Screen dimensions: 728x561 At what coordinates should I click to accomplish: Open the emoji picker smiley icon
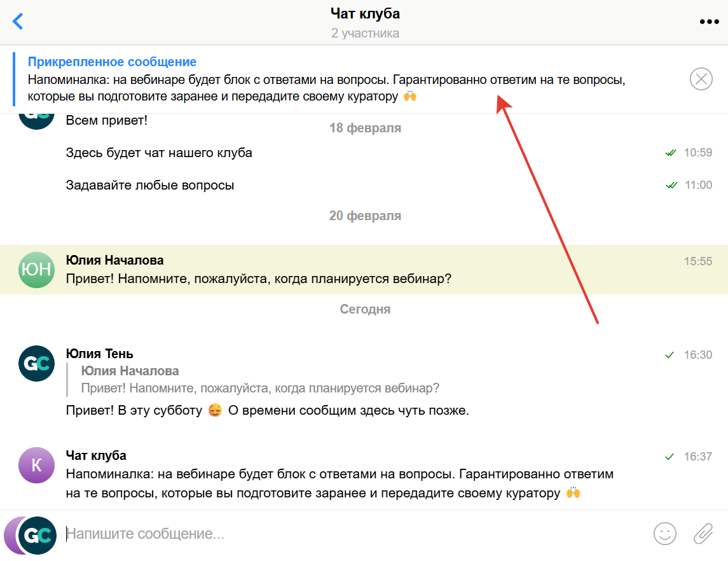[664, 534]
